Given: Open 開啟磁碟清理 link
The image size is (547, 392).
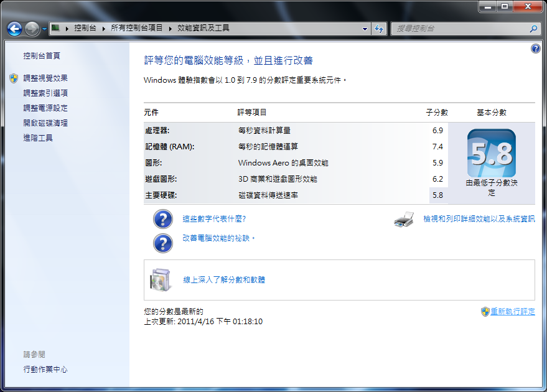Looking at the screenshot, I should (x=45, y=123).
